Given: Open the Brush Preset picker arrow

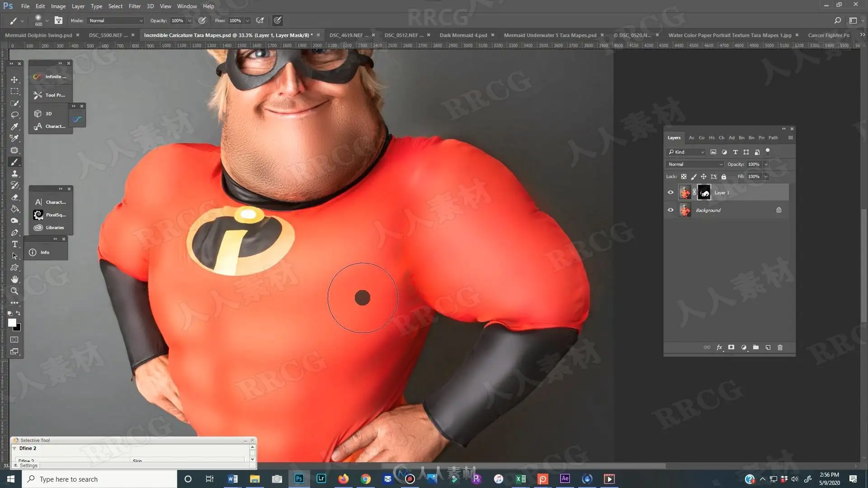Looking at the screenshot, I should tap(47, 20).
